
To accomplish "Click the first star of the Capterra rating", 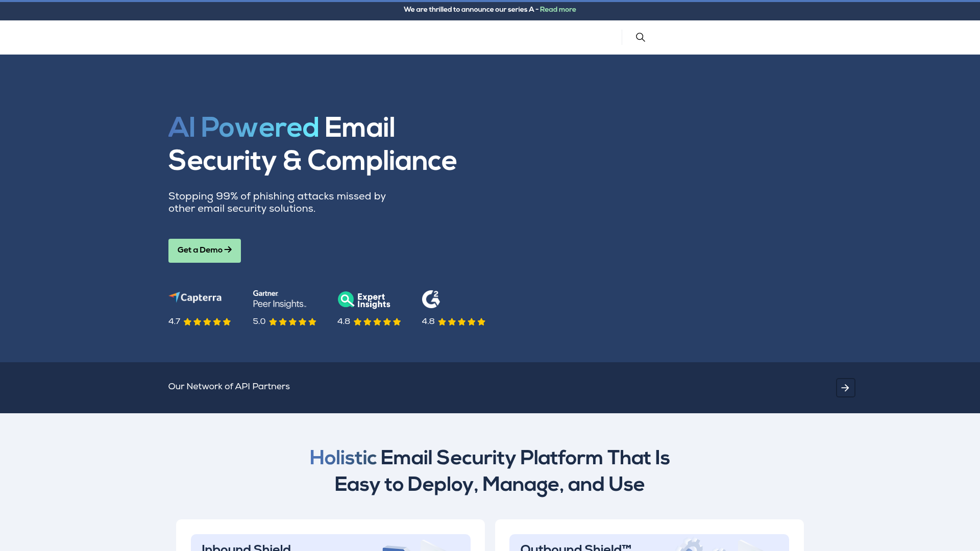I will [188, 322].
